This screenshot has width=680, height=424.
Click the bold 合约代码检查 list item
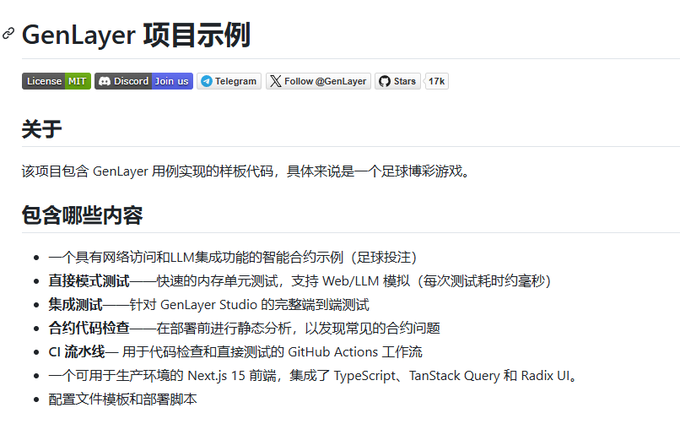tap(244, 328)
